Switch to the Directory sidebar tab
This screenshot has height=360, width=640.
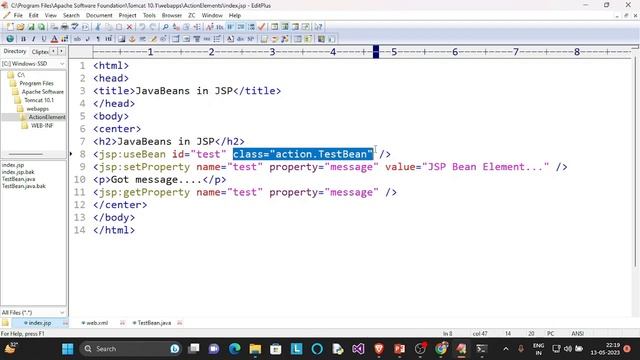[15, 51]
